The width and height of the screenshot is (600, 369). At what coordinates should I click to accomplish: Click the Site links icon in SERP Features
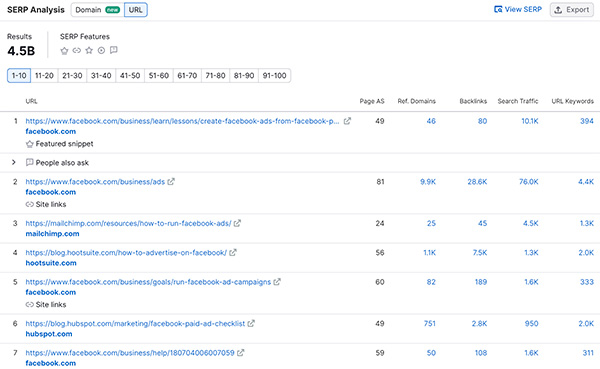point(77,50)
